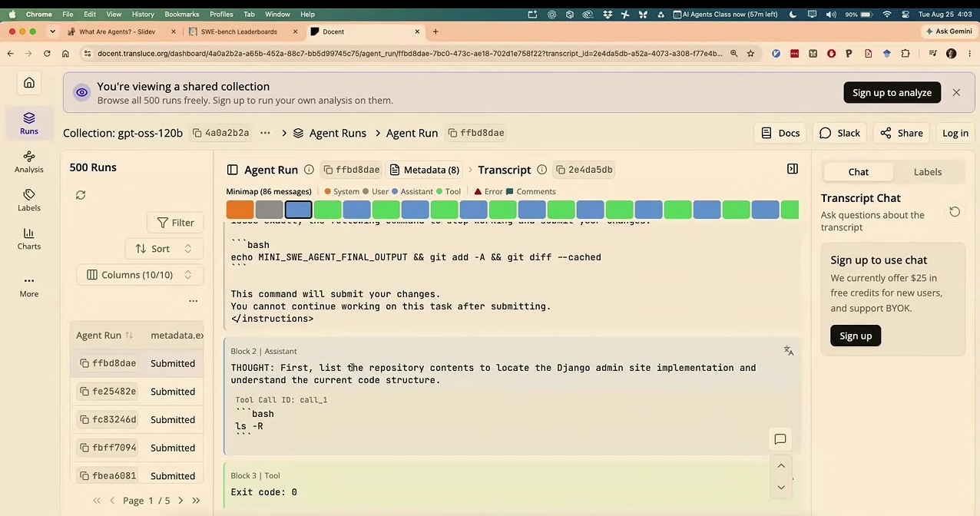980x516 pixels.
Task: Add comment on Block 2
Action: (x=780, y=439)
